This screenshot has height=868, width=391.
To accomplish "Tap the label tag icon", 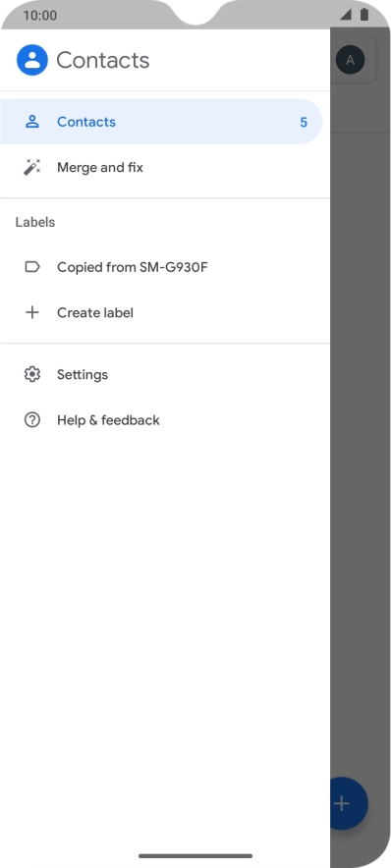I will click(32, 267).
